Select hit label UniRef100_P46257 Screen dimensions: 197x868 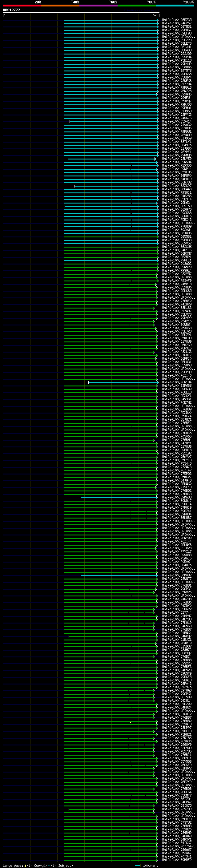point(177,23)
